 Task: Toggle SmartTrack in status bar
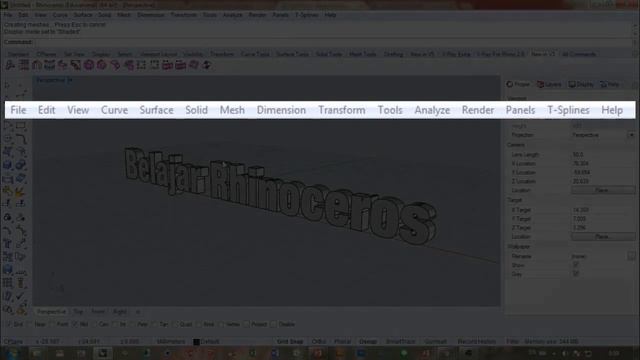coord(400,342)
